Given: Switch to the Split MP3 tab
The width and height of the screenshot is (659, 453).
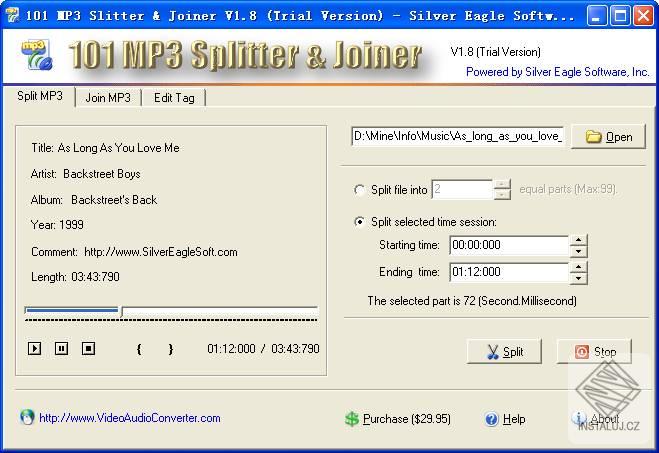Looking at the screenshot, I should coord(40,96).
